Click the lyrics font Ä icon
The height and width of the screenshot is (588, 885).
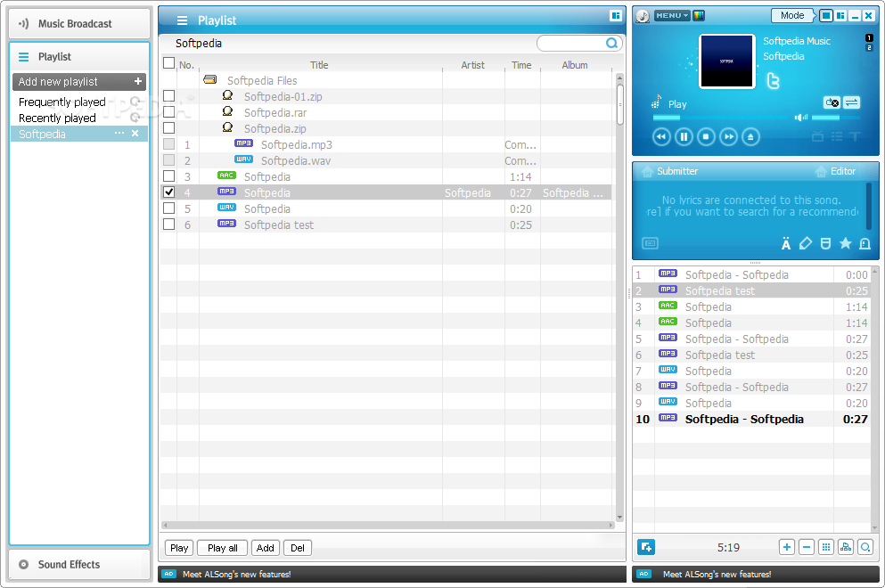click(786, 243)
